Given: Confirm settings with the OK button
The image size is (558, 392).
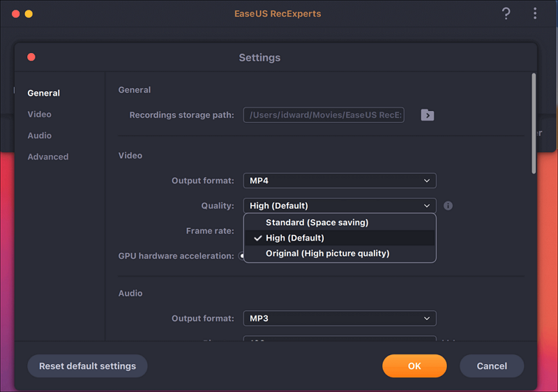Looking at the screenshot, I should [x=414, y=366].
